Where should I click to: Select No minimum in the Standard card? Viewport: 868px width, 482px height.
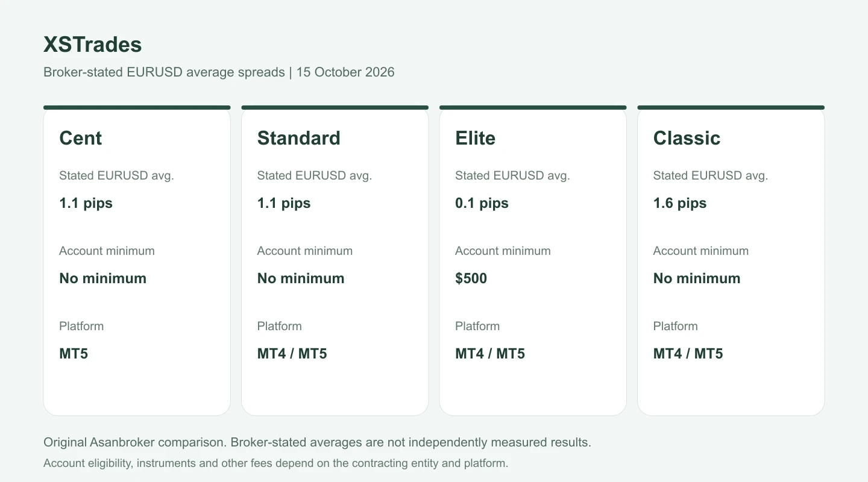301,278
